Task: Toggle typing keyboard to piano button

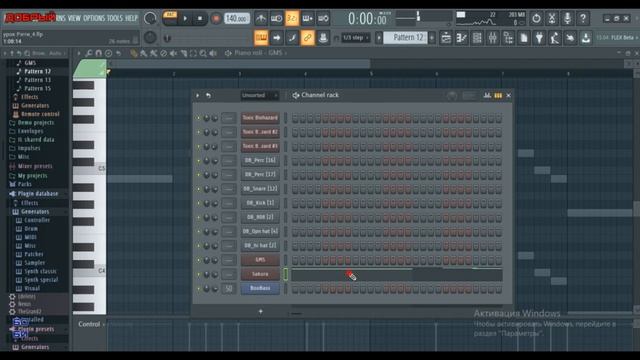Action: [261, 38]
